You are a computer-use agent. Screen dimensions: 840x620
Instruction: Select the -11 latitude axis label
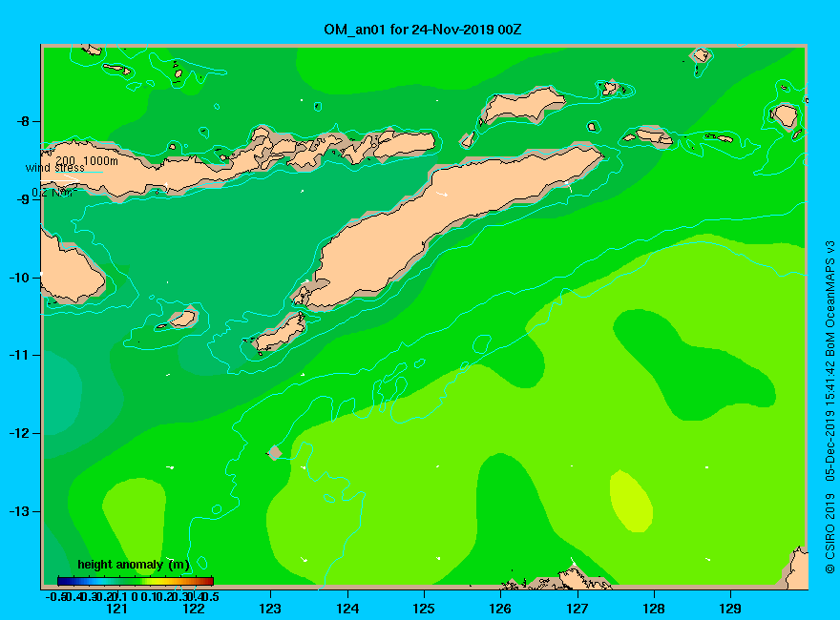tap(20, 355)
